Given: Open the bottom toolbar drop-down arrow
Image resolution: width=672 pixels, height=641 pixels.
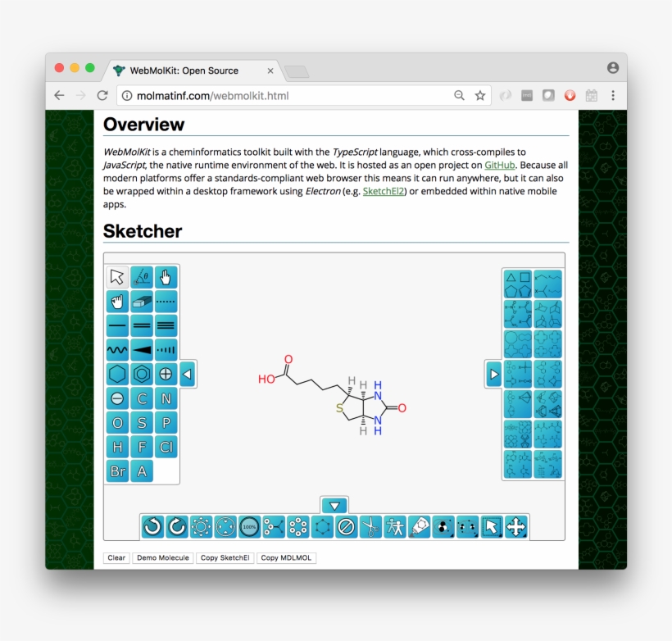Looking at the screenshot, I should 334,505.
